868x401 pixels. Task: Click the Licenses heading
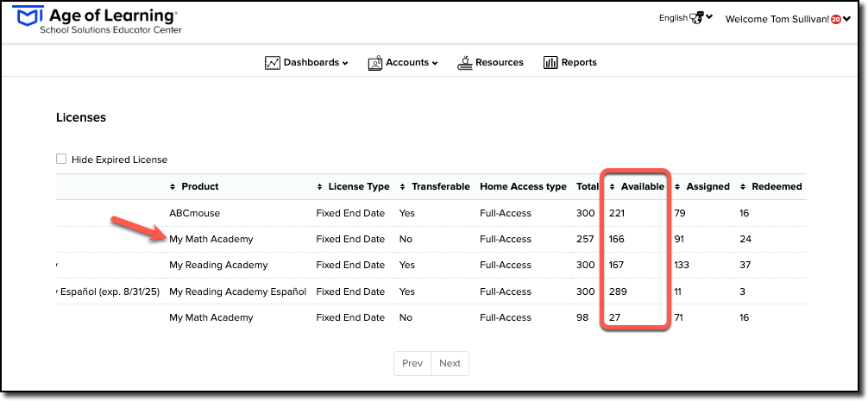[x=81, y=118]
